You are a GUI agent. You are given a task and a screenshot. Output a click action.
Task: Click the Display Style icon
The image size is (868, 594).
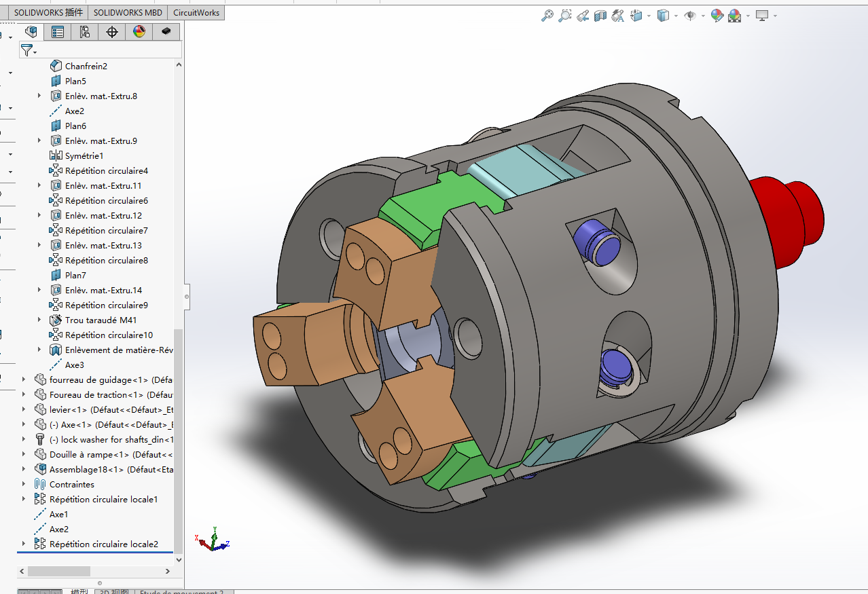coord(664,16)
